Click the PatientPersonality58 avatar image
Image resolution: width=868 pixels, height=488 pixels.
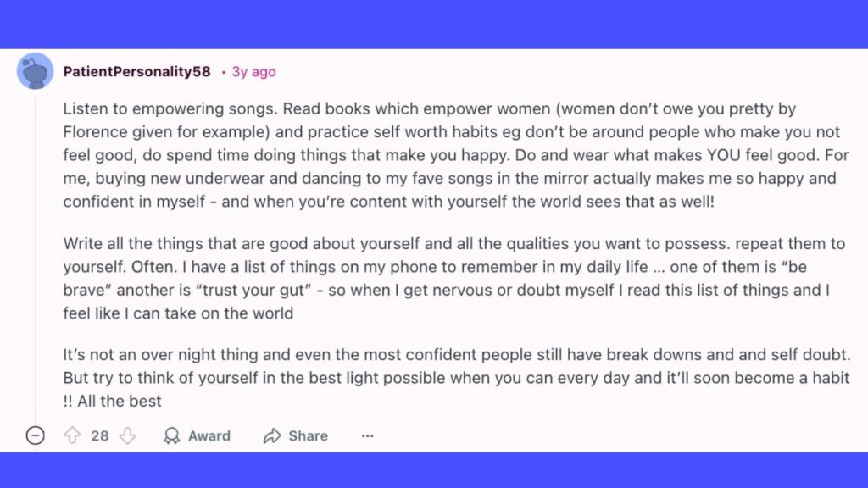click(x=35, y=71)
